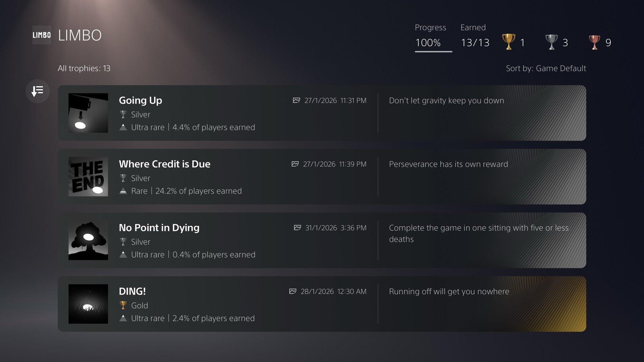The width and height of the screenshot is (644, 362).
Task: Select the No Point in Dying thumbnail
Action: tap(88, 240)
